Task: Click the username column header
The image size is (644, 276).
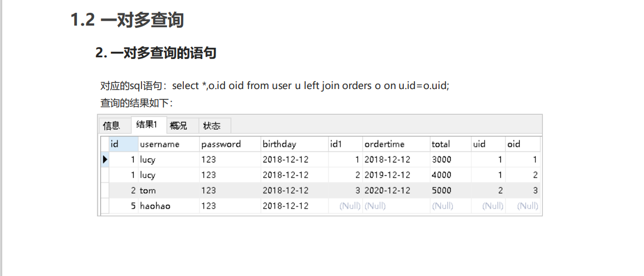Action: pos(160,144)
